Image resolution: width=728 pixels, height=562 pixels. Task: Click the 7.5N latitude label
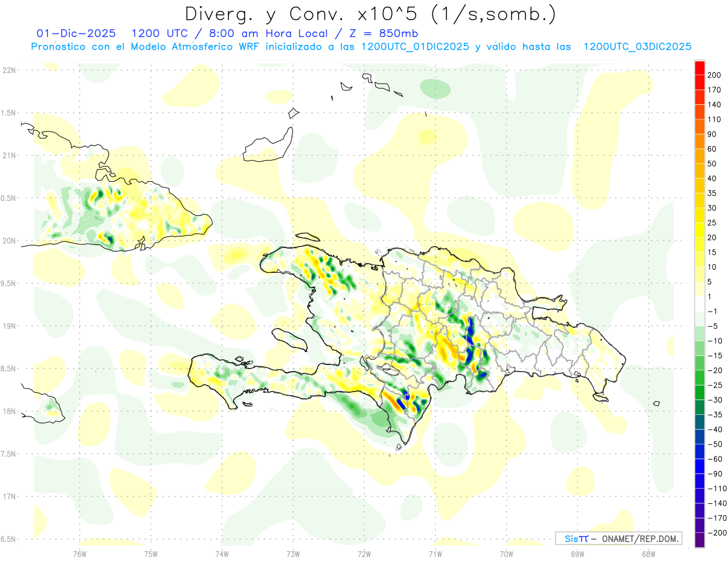click(x=9, y=453)
